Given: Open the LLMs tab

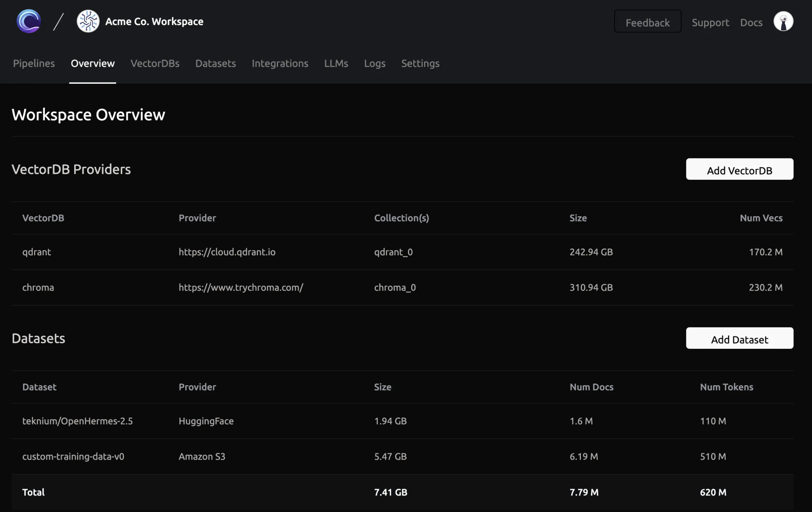Looking at the screenshot, I should [x=336, y=63].
